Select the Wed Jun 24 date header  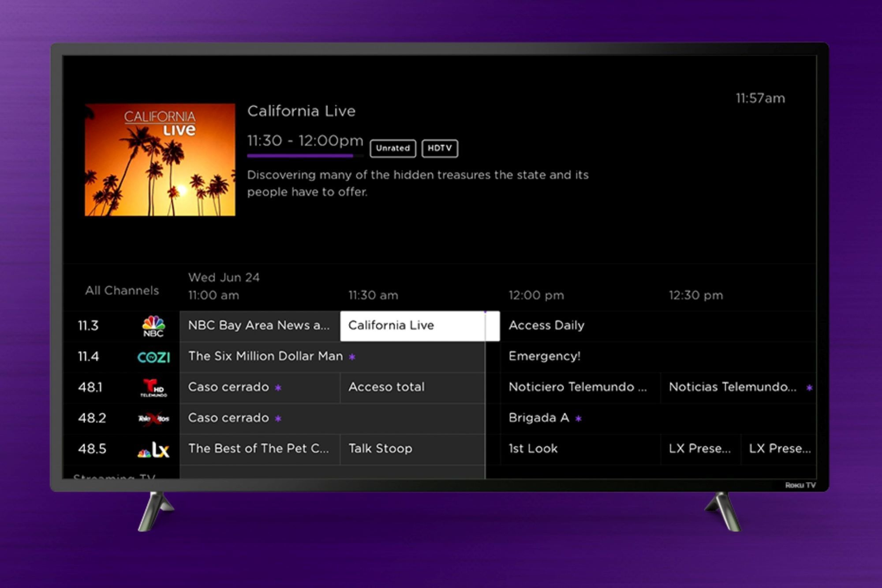coord(224,278)
